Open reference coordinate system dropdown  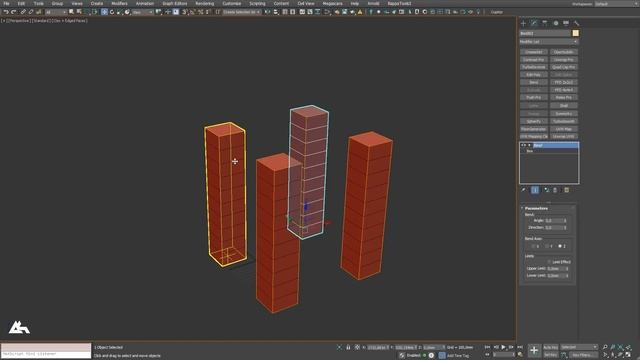click(143, 12)
